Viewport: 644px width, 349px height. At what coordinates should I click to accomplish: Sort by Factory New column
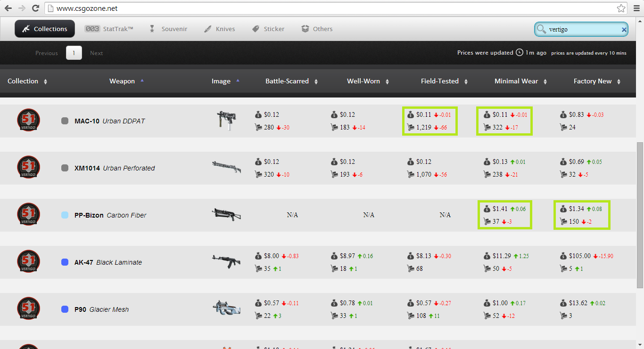point(597,81)
